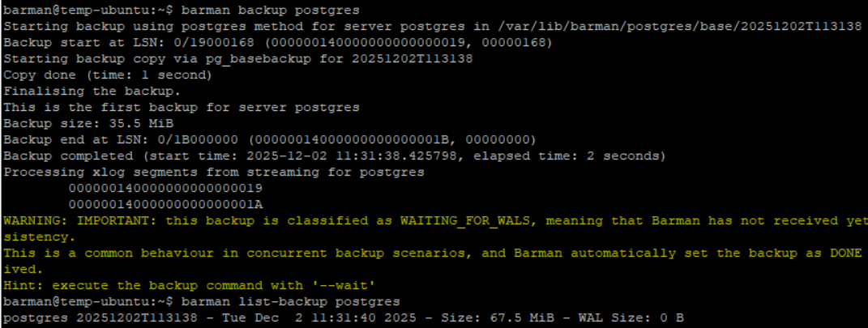Click the 'Copy done (time: 1 second)' line
Image resolution: width=868 pixels, height=328 pixels.
point(107,75)
